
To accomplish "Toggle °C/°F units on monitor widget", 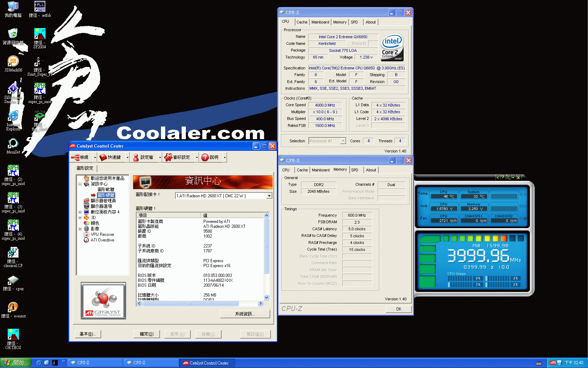I will click(x=508, y=177).
